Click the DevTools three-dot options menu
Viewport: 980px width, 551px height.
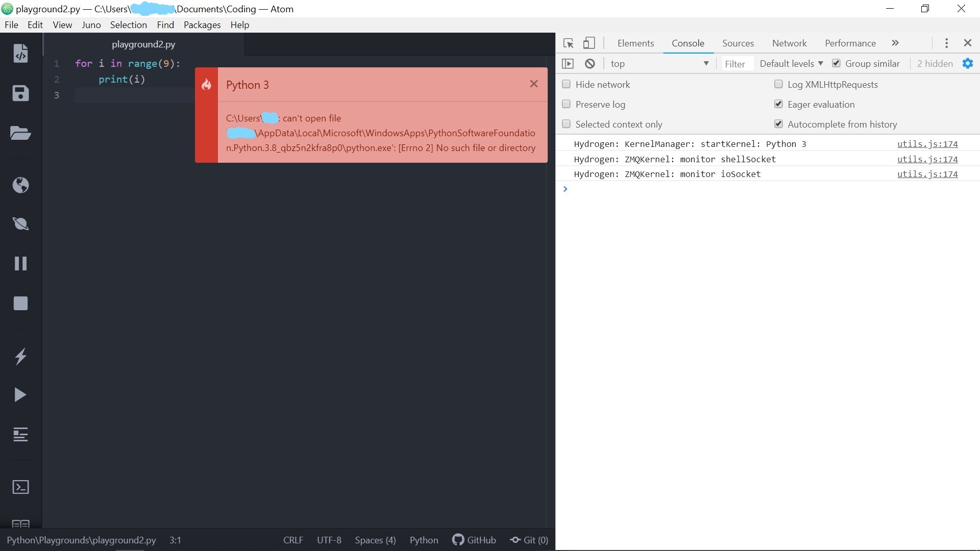(x=946, y=43)
